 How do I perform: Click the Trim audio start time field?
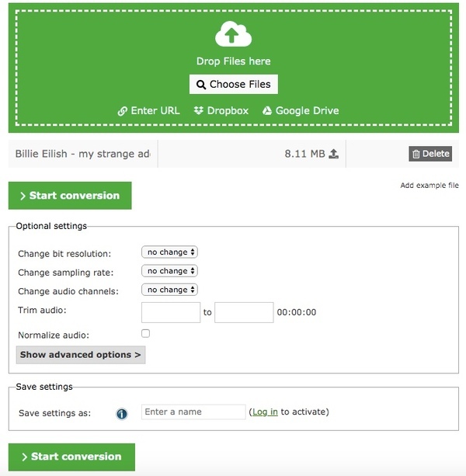pyautogui.click(x=171, y=312)
